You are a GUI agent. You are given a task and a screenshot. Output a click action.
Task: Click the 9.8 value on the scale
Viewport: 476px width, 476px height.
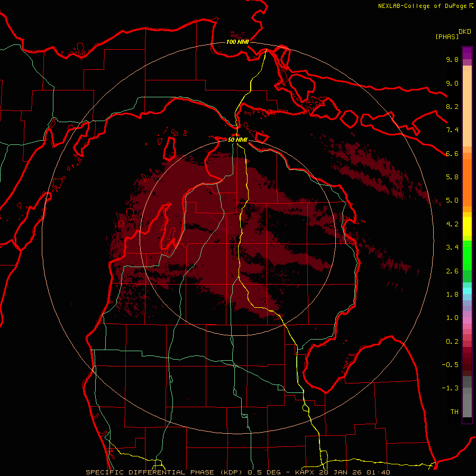click(x=452, y=59)
